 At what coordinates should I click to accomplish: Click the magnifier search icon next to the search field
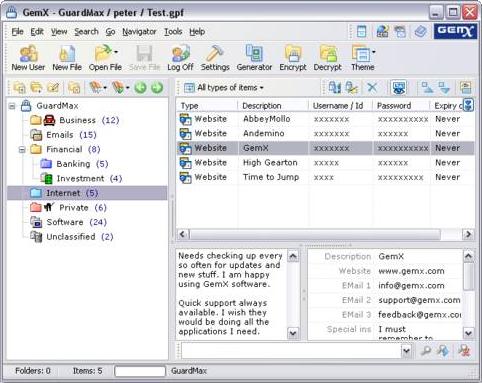tap(426, 351)
